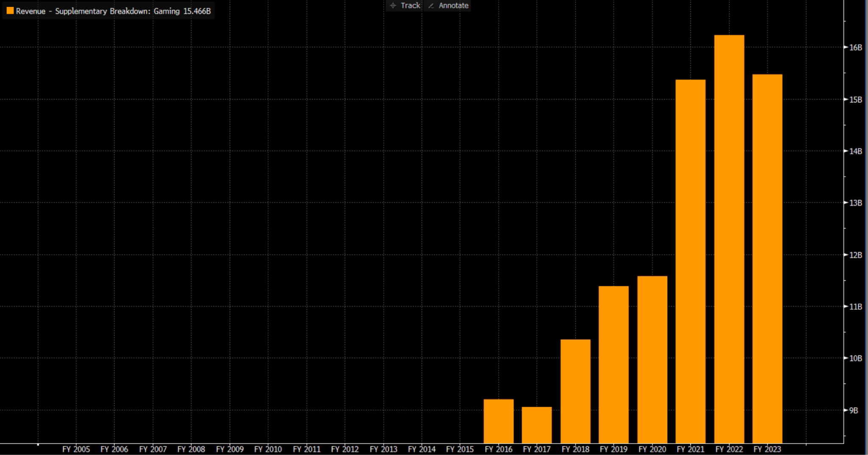Viewport: 868px width, 455px height.
Task: Click the FY 2014 axis label
Action: (422, 449)
